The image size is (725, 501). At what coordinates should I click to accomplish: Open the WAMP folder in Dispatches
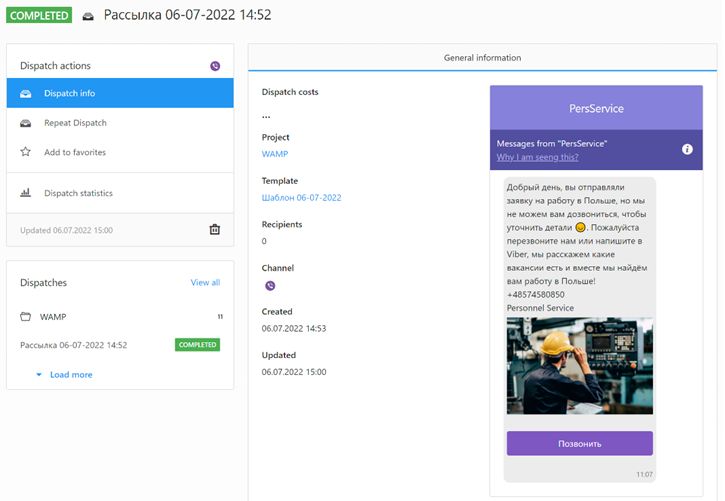(120, 317)
